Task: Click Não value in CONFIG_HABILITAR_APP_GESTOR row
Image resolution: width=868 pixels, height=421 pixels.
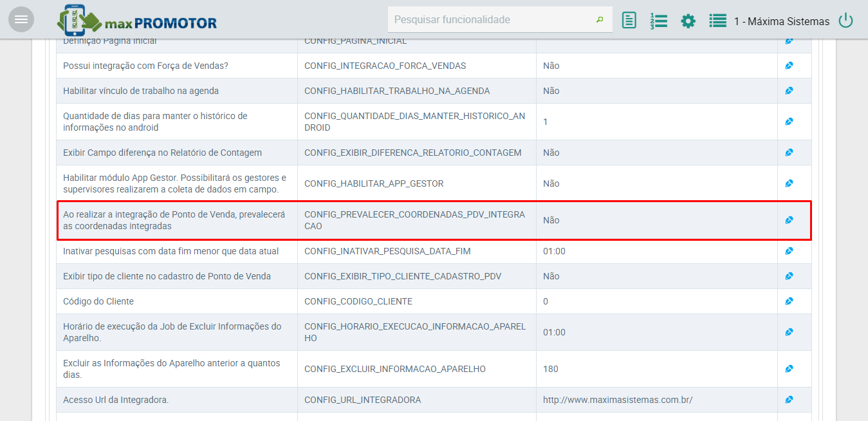Action: [551, 183]
